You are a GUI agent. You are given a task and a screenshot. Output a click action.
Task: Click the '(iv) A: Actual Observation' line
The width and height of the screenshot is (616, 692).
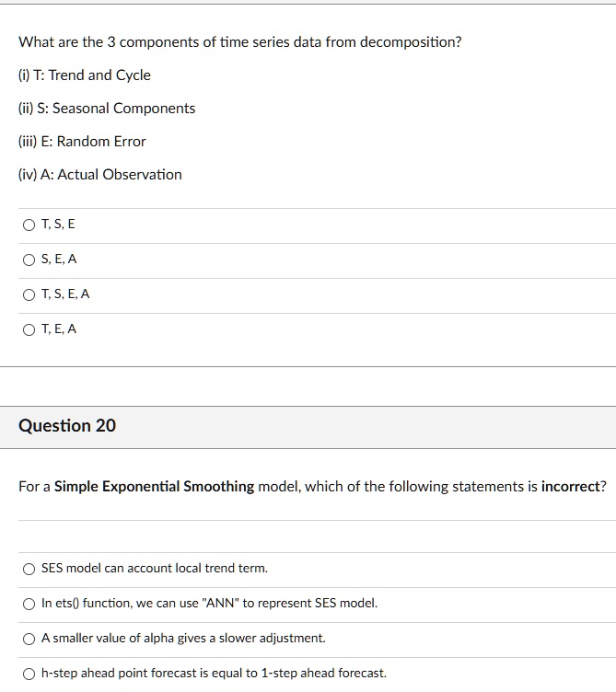tap(99, 174)
